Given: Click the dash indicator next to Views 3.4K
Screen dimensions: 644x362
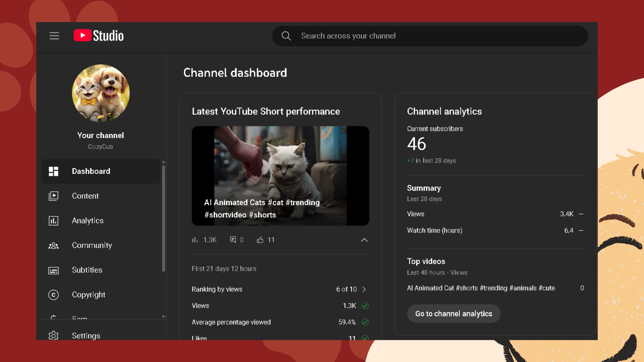Looking at the screenshot, I should 581,214.
